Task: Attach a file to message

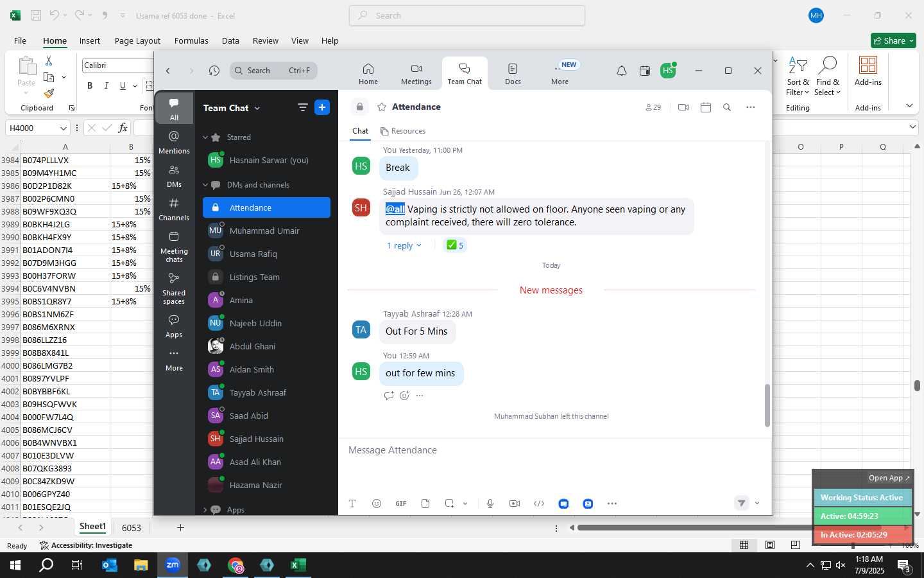Action: pos(425,504)
